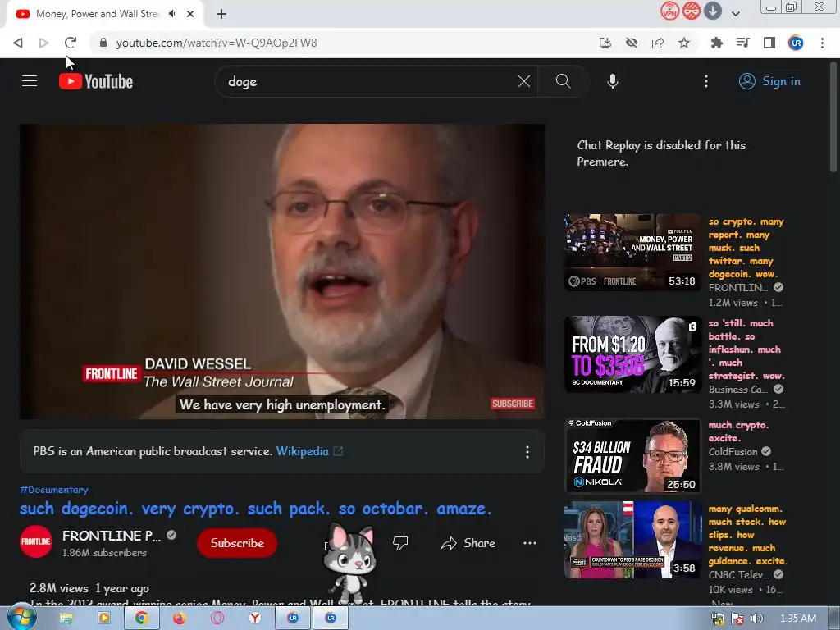Viewport: 840px width, 630px height.
Task: Open Yandex browser from taskbar
Action: (255, 619)
